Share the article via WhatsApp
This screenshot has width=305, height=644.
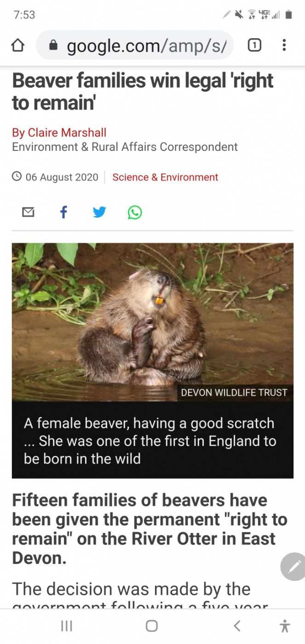pyautogui.click(x=135, y=212)
